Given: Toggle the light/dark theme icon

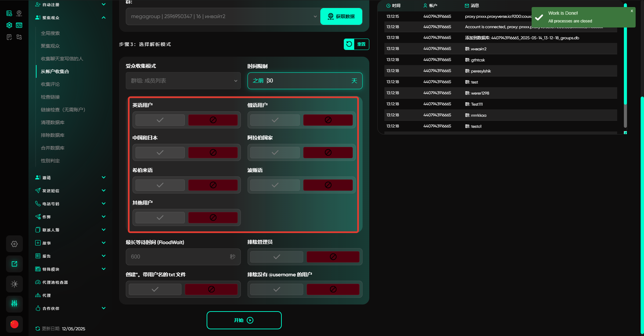Looking at the screenshot, I should (14, 284).
